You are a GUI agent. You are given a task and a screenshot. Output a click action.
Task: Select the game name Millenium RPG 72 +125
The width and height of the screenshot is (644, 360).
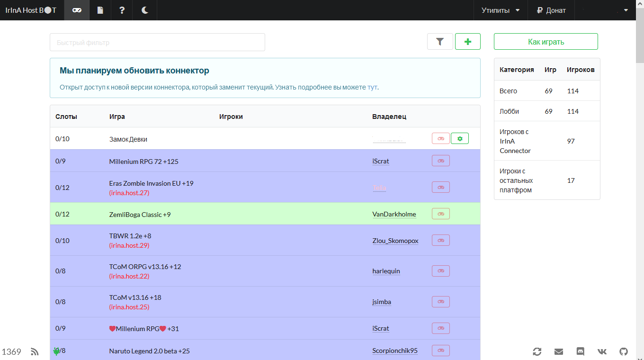[144, 162]
